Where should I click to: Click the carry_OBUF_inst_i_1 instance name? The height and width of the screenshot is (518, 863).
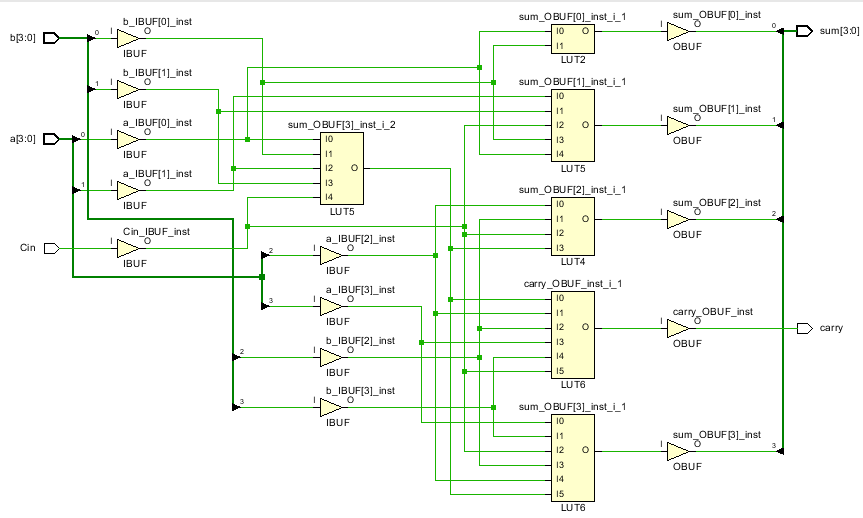tap(573, 284)
